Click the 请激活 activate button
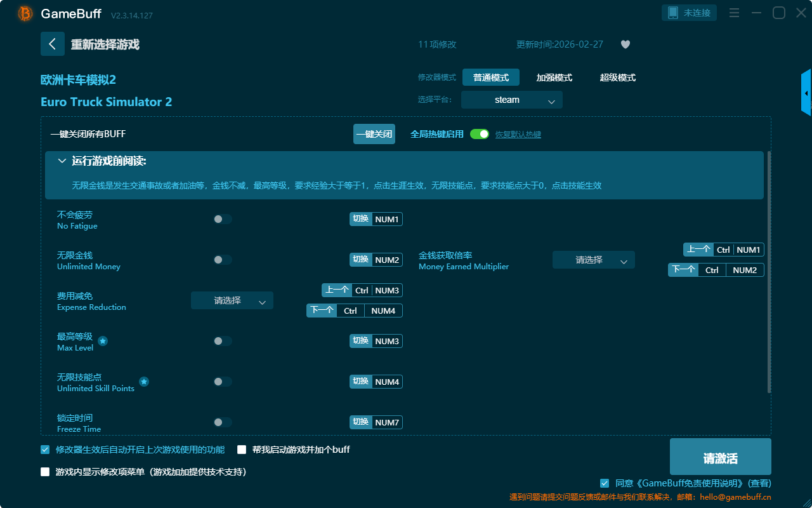This screenshot has width=812, height=508. pos(720,457)
